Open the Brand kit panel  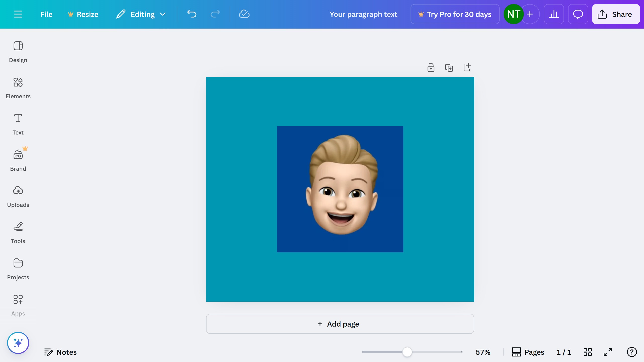coord(18,160)
